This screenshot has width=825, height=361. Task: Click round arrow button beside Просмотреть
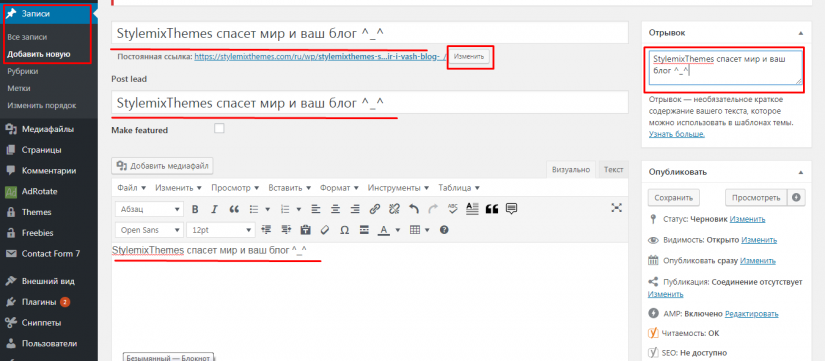796,198
